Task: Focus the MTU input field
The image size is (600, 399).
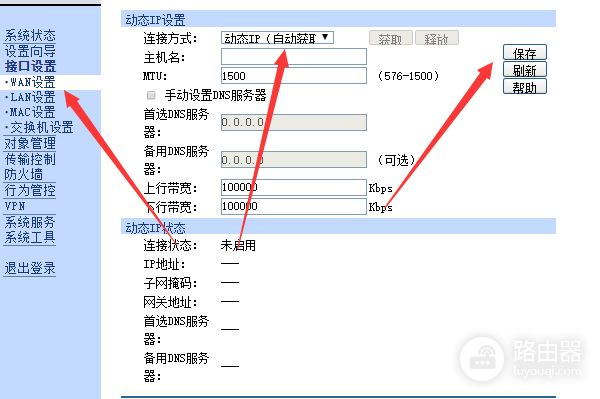Action: pyautogui.click(x=293, y=75)
